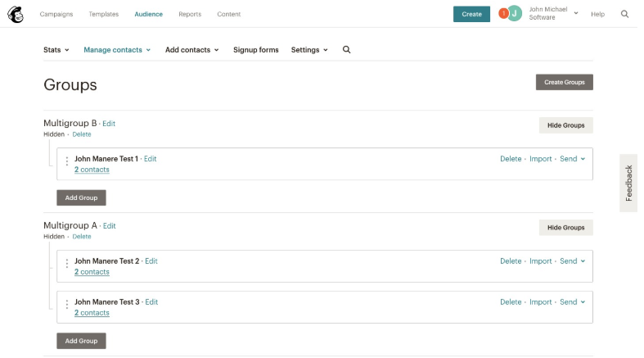Image resolution: width=644 pixels, height=358 pixels.
Task: Expand the Add contacts dropdown
Action: coord(191,50)
